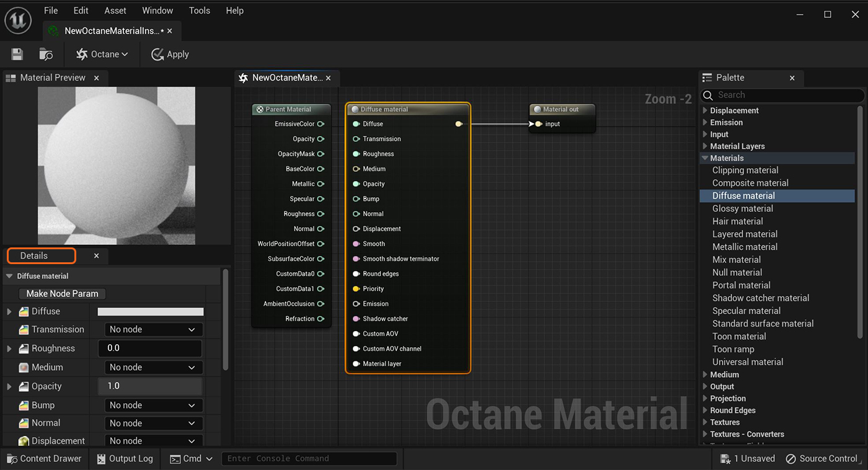Expand the Emission category in Palette
868x470 pixels.
[705, 122]
